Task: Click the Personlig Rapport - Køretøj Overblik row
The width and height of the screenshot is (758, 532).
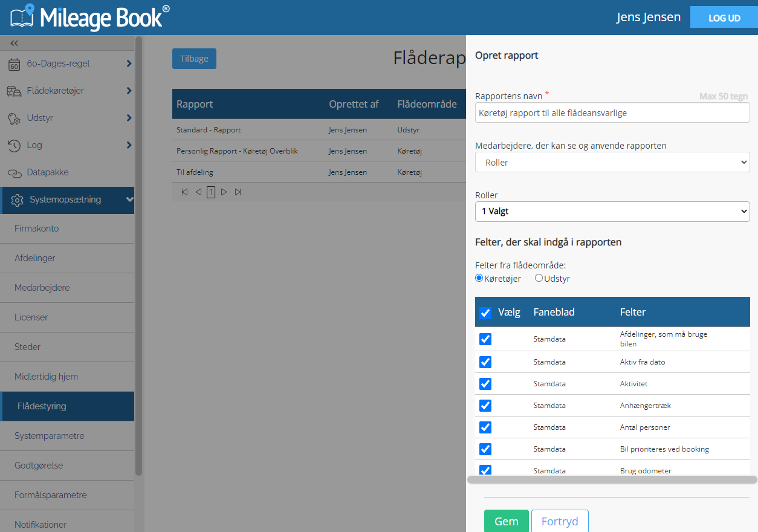Action: 319,151
